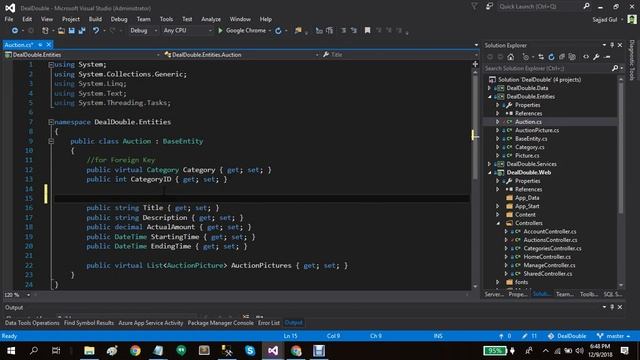Click View Code angle brackets icon
This screenshot has width=640, height=360.
pyautogui.click(x=586, y=57)
